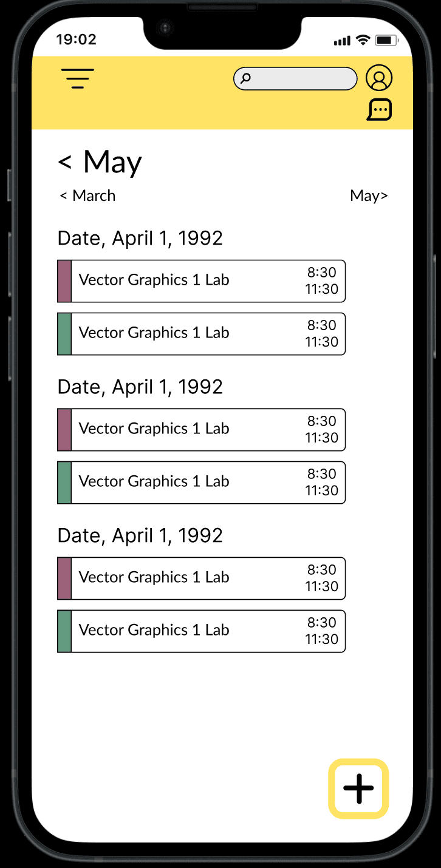Open the chat messages icon

click(x=379, y=109)
